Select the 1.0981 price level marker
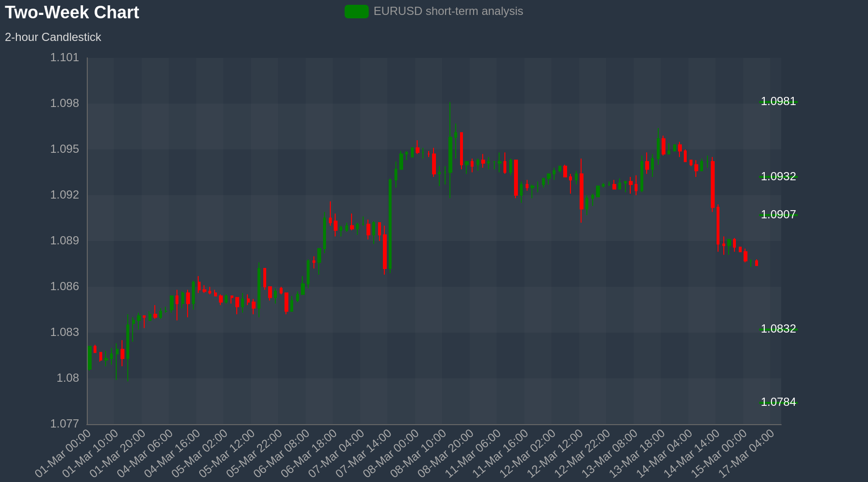This screenshot has width=868, height=482. coord(778,102)
